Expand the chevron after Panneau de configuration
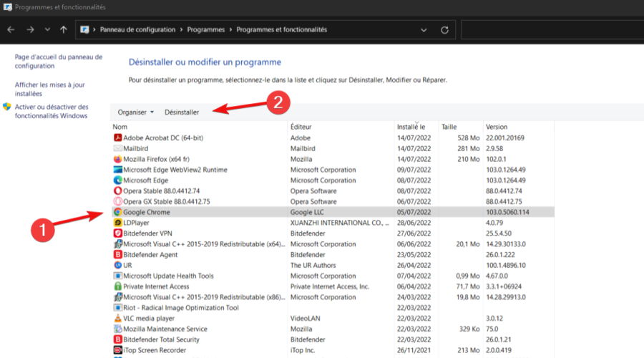The image size is (644, 358). pyautogui.click(x=181, y=29)
